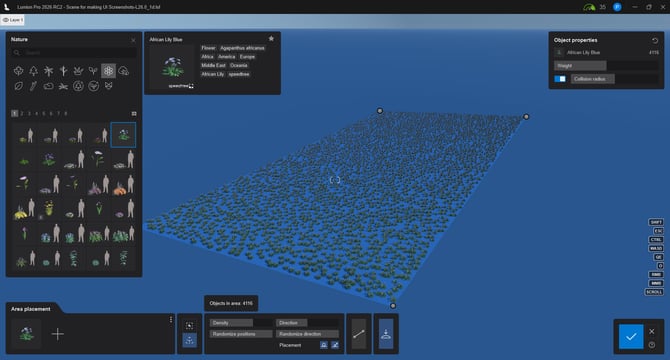Image resolution: width=670 pixels, height=360 pixels.
Task: Click the blue scatter placement icon
Action: click(190, 340)
